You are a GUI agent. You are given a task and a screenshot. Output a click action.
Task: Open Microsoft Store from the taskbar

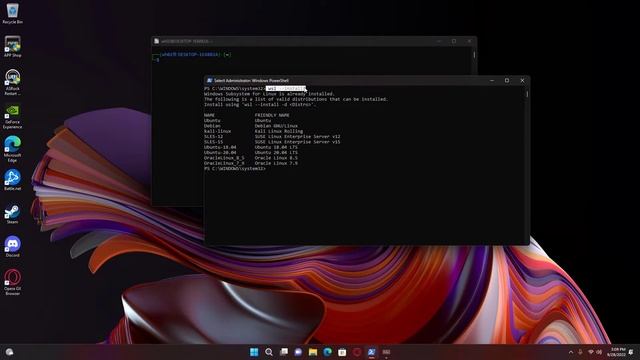tap(342, 352)
